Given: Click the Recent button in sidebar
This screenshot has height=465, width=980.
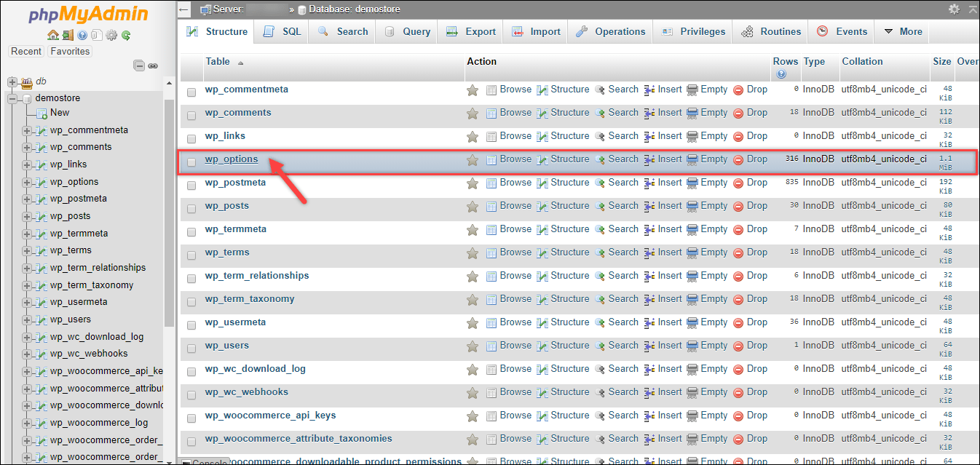Looking at the screenshot, I should click(26, 52).
